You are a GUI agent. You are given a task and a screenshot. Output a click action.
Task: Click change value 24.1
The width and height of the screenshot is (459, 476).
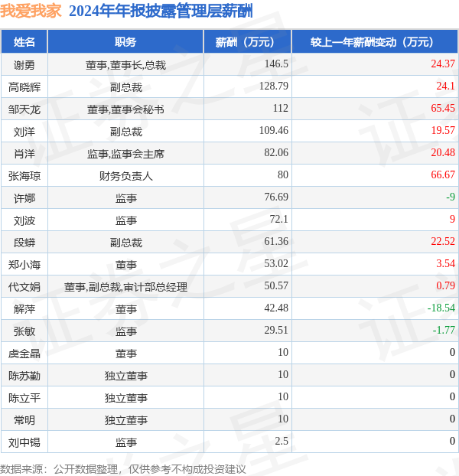tap(446, 86)
